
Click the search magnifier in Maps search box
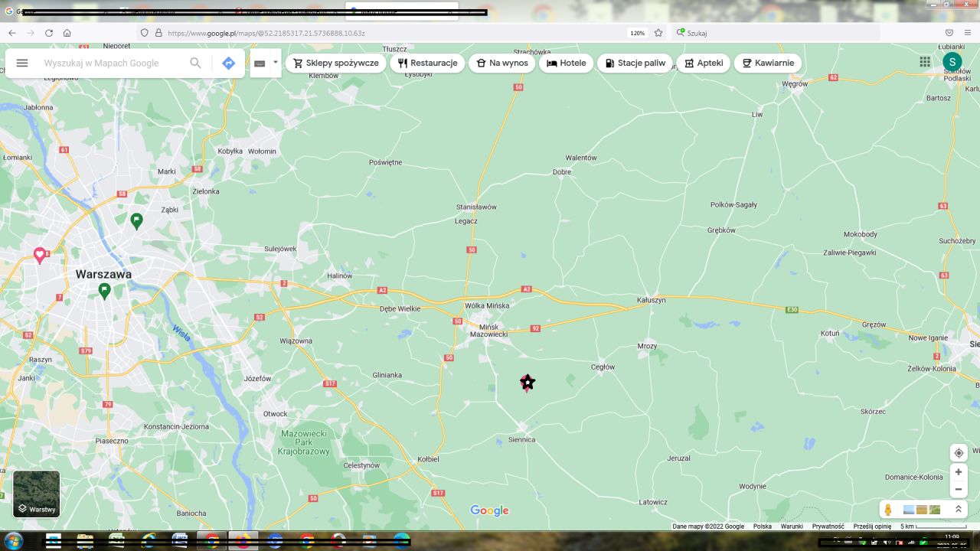195,63
